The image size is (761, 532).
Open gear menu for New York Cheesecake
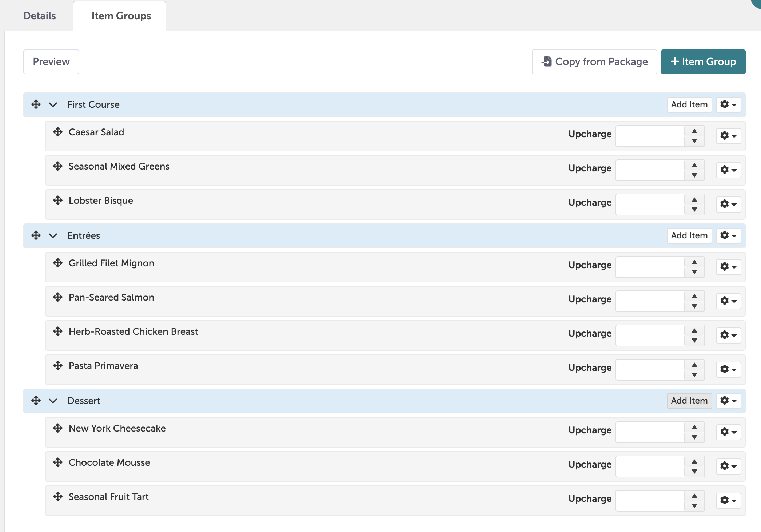tap(728, 432)
